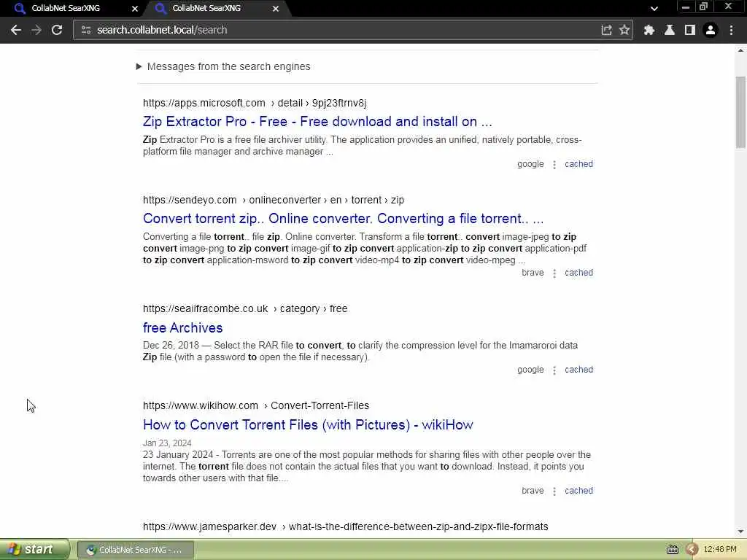Click google engine label on Zip Extractor result
The image size is (747, 560).
coord(530,164)
